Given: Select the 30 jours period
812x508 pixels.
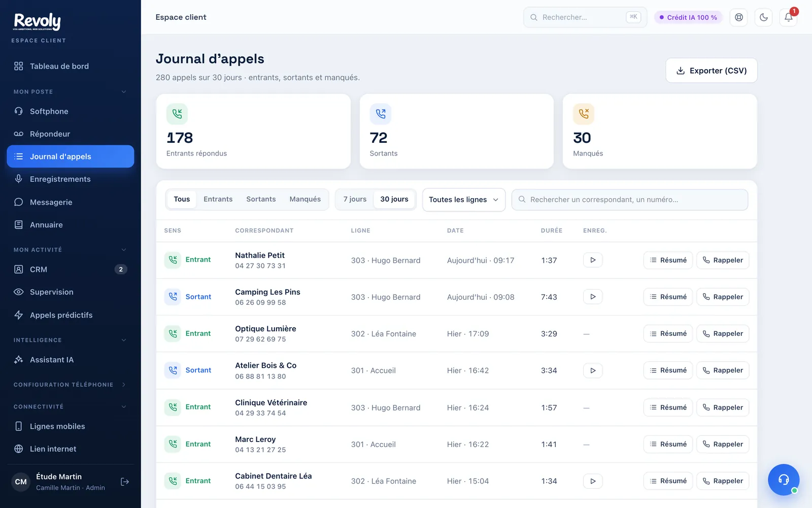Looking at the screenshot, I should (394, 199).
